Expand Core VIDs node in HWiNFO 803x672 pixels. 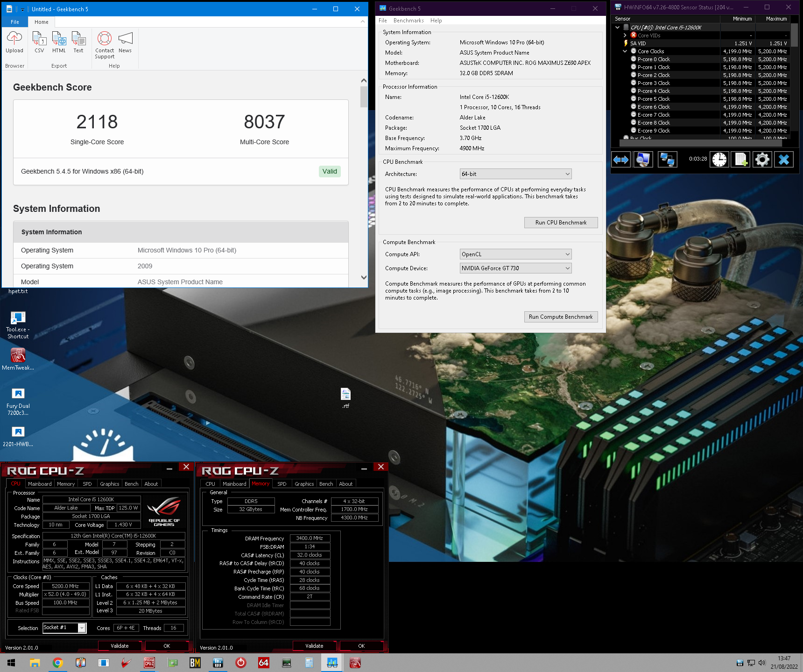[625, 35]
